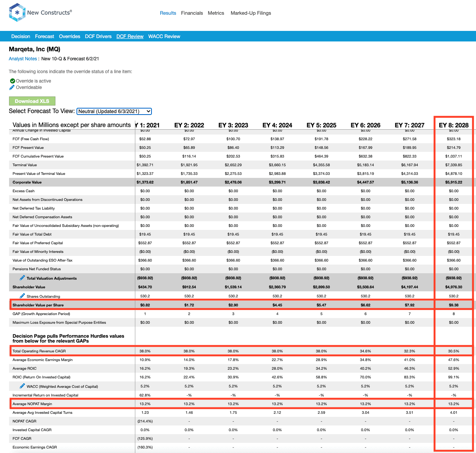This screenshot has width=476, height=453.
Task: Click the 47.6% economic earnings margin cell
Action: (454, 360)
